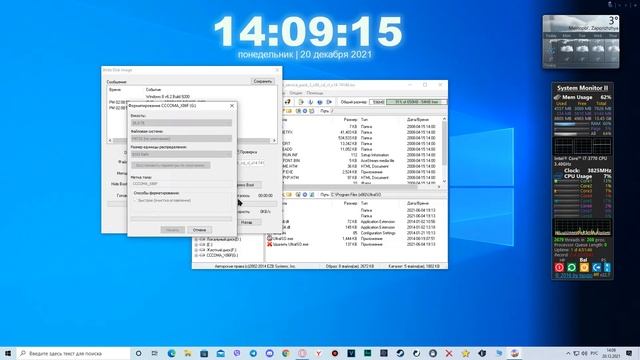The image size is (640, 360).
Task: Click the Дата/Время header in the image pane
Action: (x=418, y=120)
